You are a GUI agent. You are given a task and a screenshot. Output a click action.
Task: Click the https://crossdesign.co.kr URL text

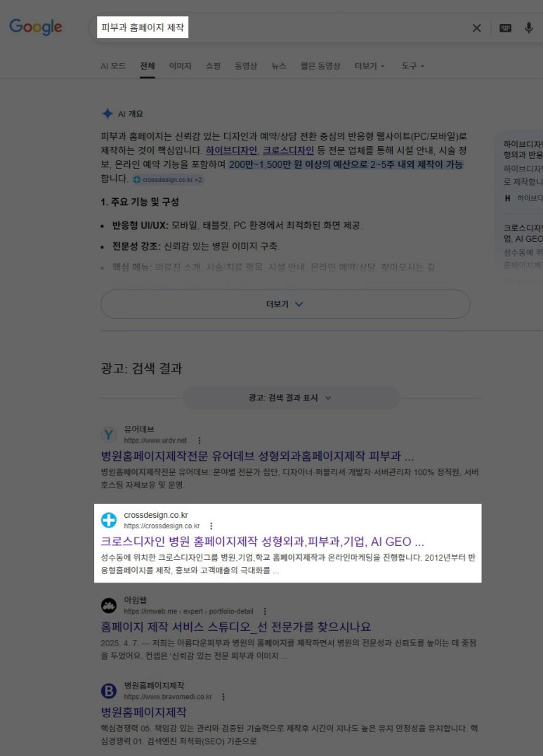[x=162, y=526]
